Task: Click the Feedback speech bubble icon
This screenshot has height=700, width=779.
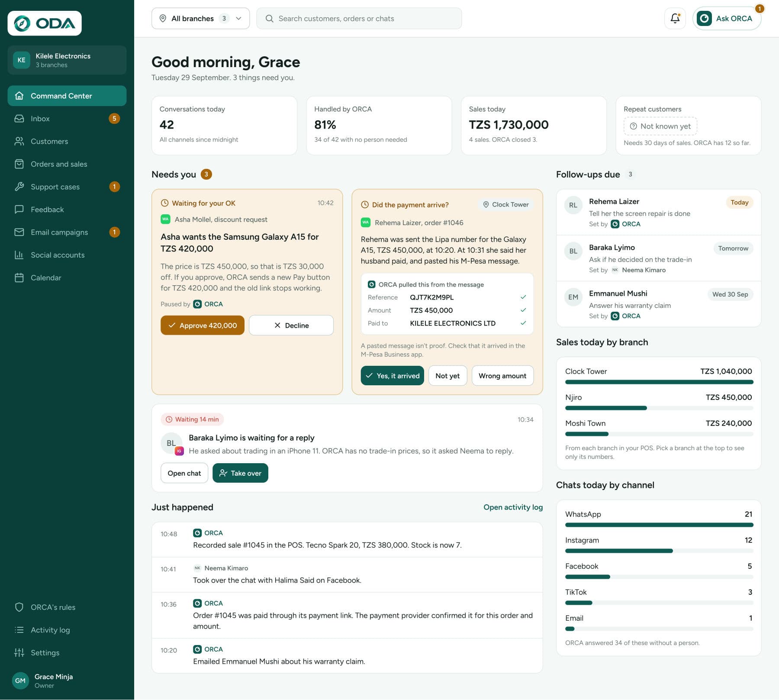Action: (19, 210)
